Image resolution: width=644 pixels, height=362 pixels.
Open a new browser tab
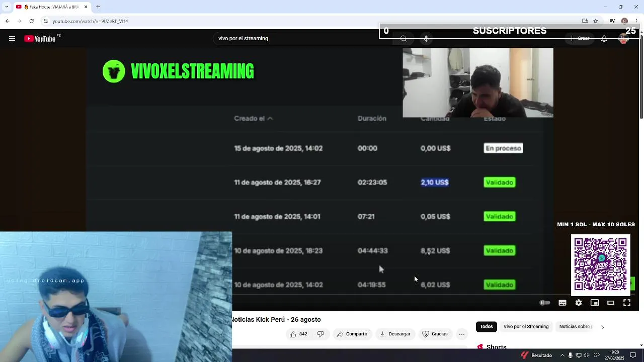[x=98, y=7]
